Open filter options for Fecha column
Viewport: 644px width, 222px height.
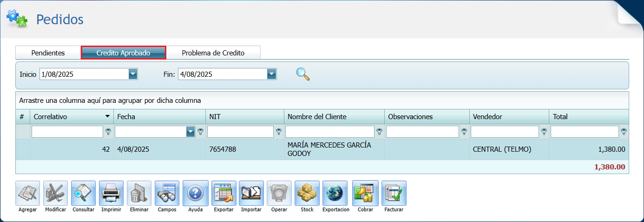[200, 132]
